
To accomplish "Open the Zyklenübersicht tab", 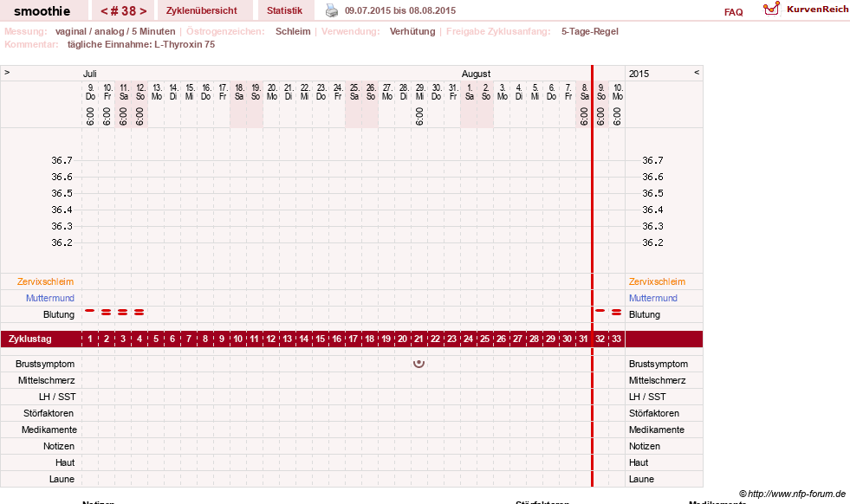I will click(x=202, y=10).
